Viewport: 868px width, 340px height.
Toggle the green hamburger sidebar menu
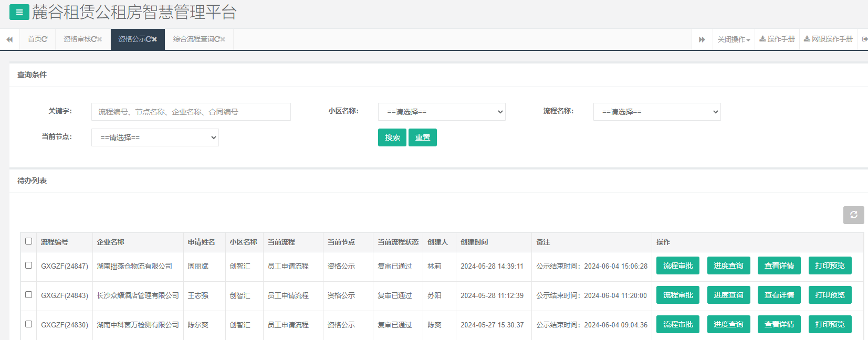pyautogui.click(x=19, y=12)
